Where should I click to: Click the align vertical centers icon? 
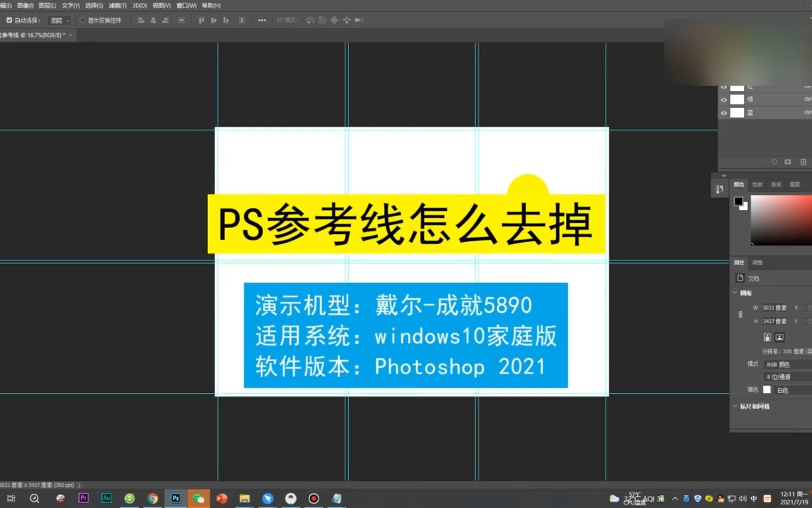click(x=214, y=20)
